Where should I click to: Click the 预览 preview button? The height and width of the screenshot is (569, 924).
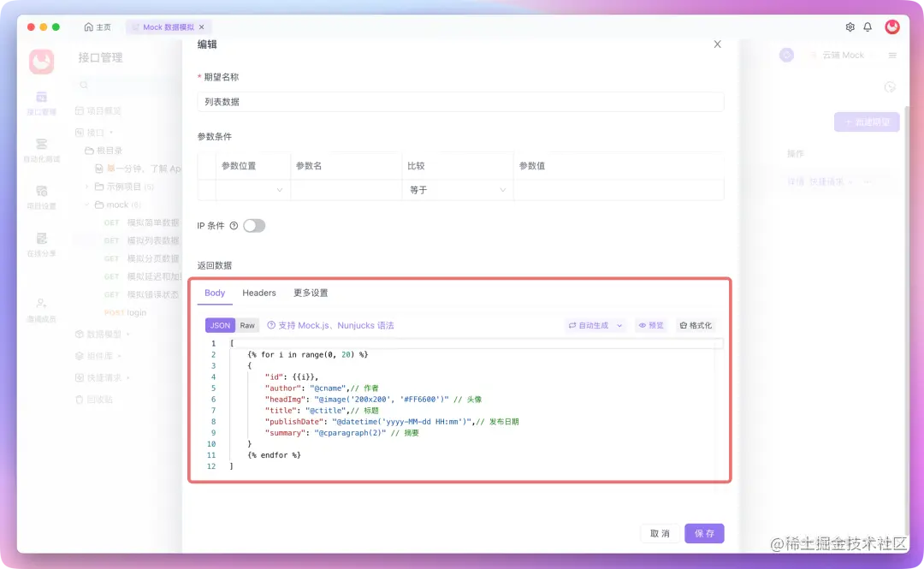(651, 325)
